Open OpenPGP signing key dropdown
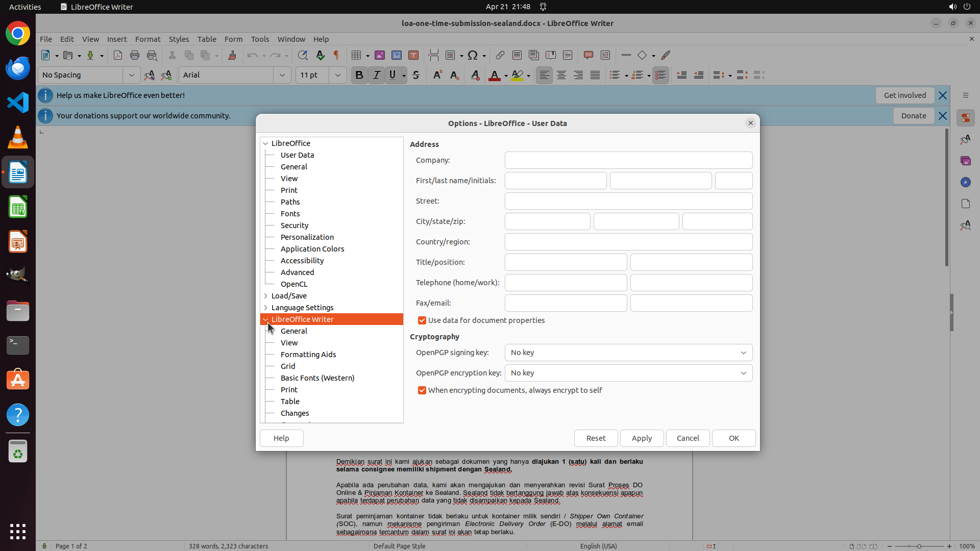This screenshot has height=551, width=980. (x=628, y=353)
